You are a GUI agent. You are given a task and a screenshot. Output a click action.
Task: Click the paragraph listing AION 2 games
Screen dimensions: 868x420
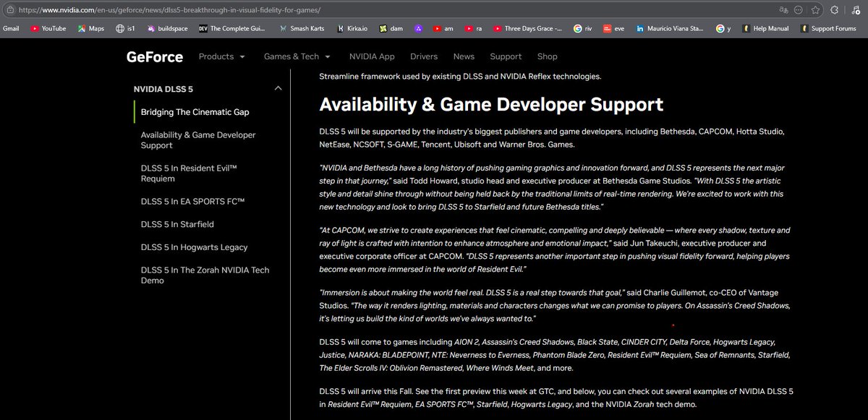click(x=555, y=354)
